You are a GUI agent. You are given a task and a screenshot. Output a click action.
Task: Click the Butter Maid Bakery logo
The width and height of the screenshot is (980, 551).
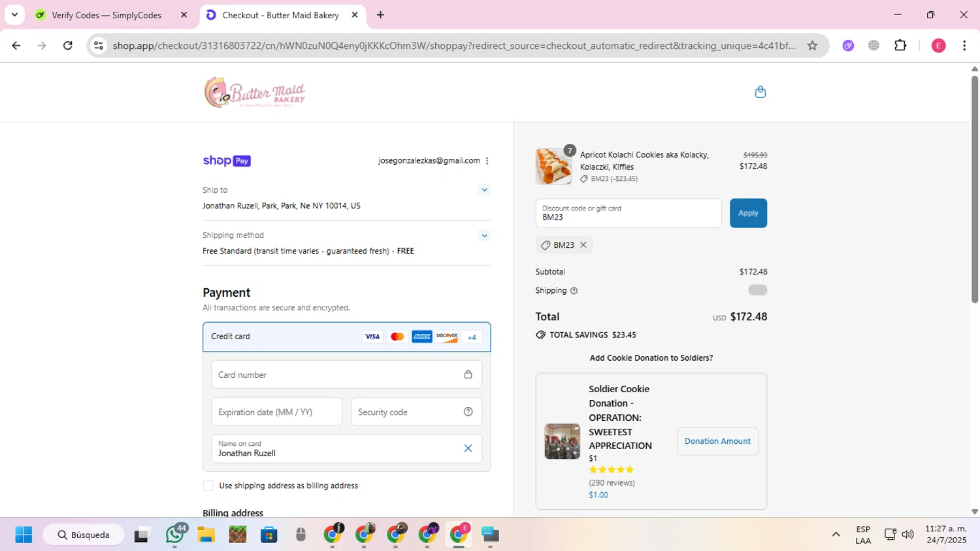coord(255,92)
